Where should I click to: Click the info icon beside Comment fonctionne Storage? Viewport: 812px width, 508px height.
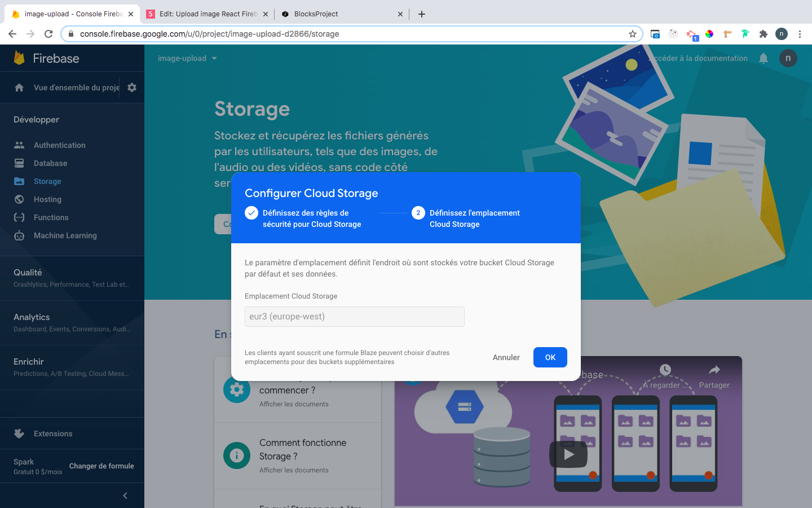coord(237,456)
